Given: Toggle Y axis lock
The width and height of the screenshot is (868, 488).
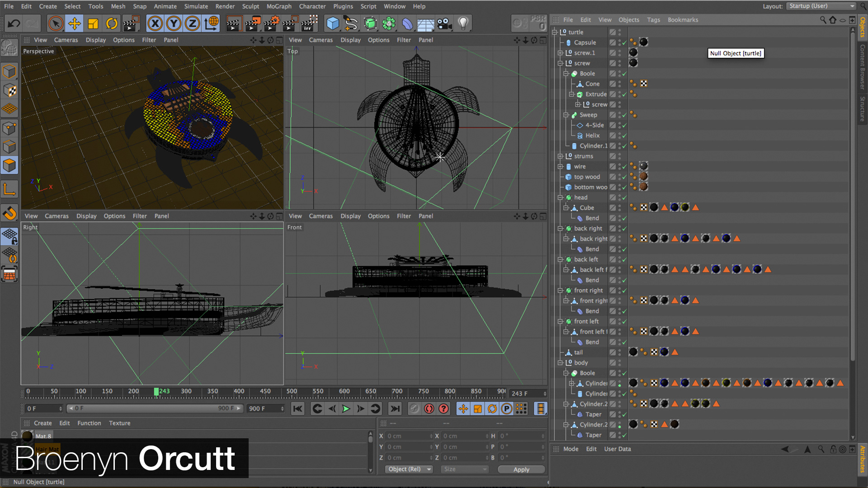Looking at the screenshot, I should pos(174,23).
